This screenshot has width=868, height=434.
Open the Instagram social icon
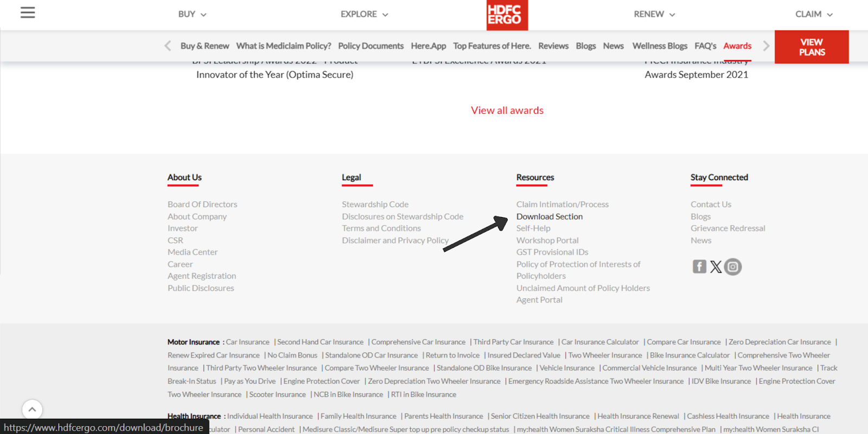point(733,266)
